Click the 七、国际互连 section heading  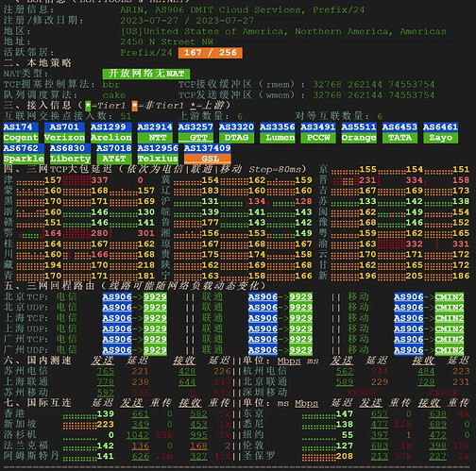pos(38,403)
